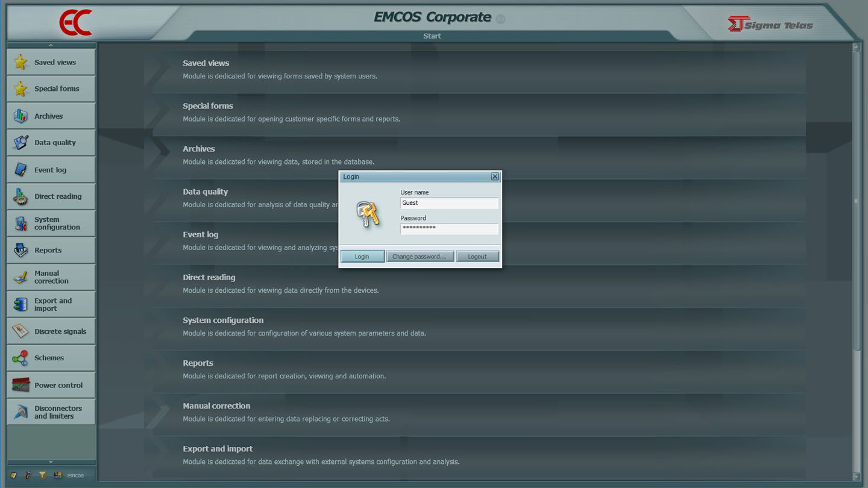Click text 'Module is dedicated for entering data replacing or correcting acts.'

point(286,419)
